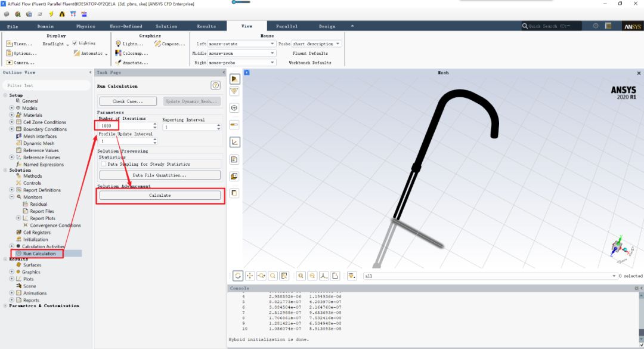
Task: Switch to the User-Defined tab
Action: (x=126, y=26)
